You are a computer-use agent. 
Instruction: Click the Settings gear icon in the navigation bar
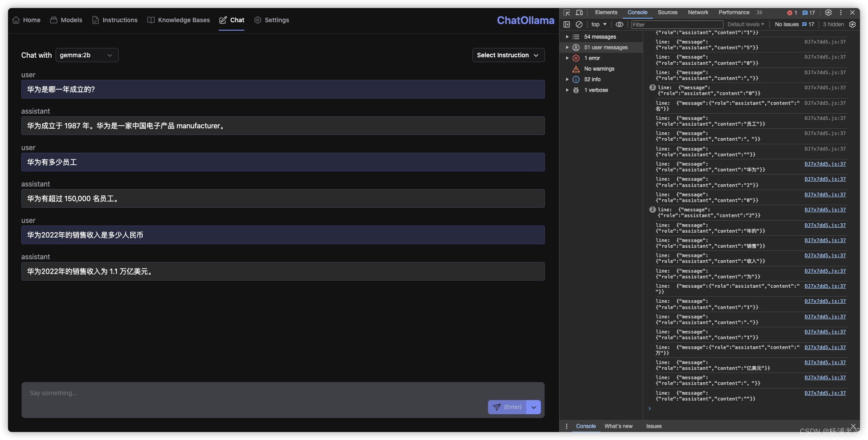258,20
